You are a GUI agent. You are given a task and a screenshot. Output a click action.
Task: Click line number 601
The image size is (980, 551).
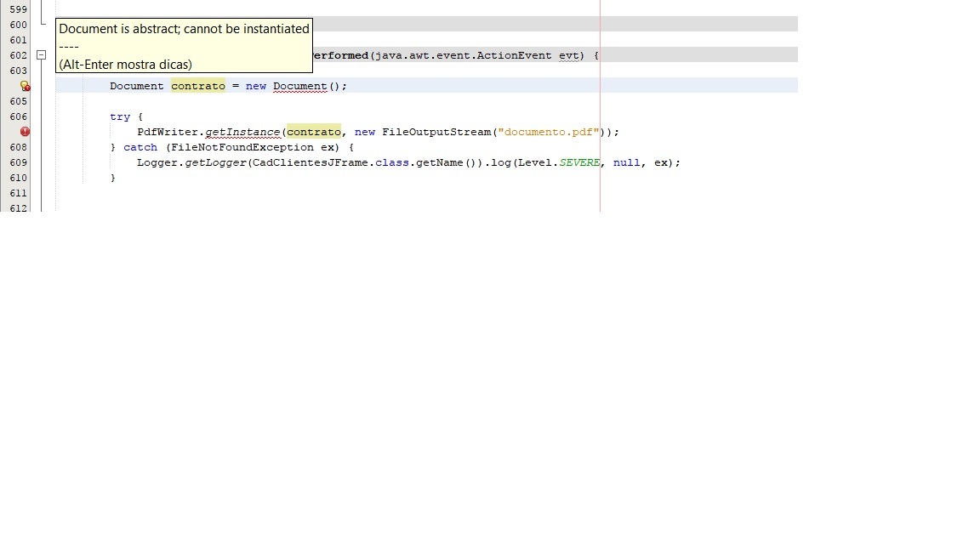pos(18,40)
